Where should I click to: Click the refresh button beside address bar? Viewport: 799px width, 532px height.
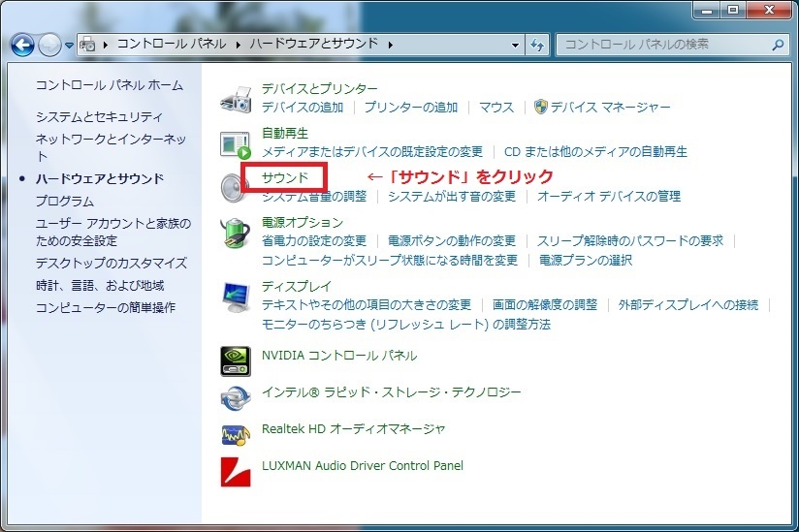click(x=537, y=45)
